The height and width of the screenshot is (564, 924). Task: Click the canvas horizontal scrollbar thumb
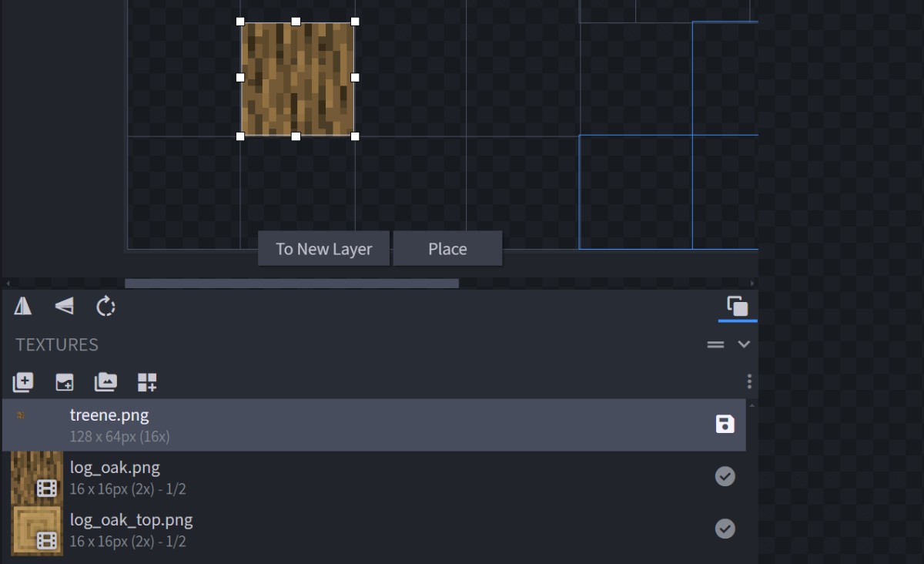[292, 284]
